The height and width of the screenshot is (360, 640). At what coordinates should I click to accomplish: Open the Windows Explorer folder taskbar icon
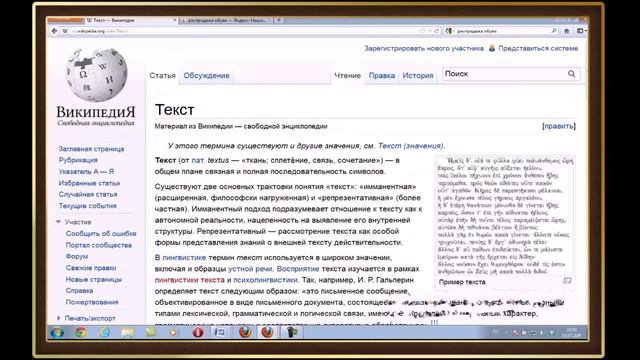point(127,332)
